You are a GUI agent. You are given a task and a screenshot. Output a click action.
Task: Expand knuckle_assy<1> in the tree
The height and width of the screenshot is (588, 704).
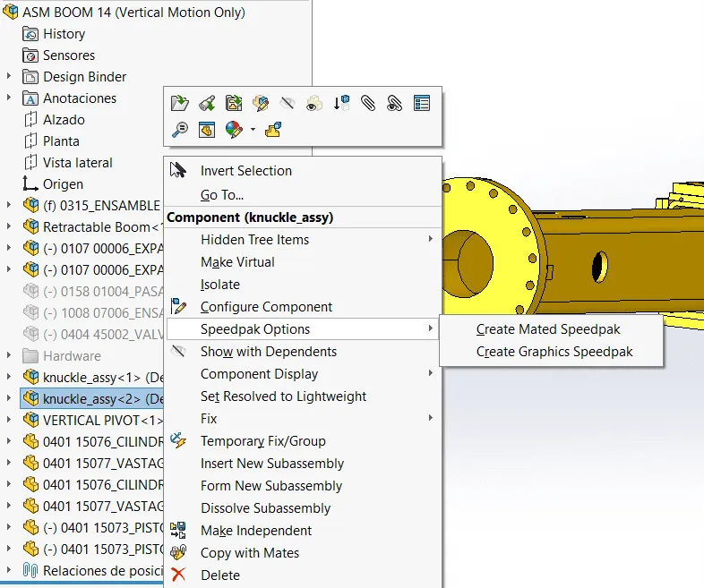tap(9, 378)
